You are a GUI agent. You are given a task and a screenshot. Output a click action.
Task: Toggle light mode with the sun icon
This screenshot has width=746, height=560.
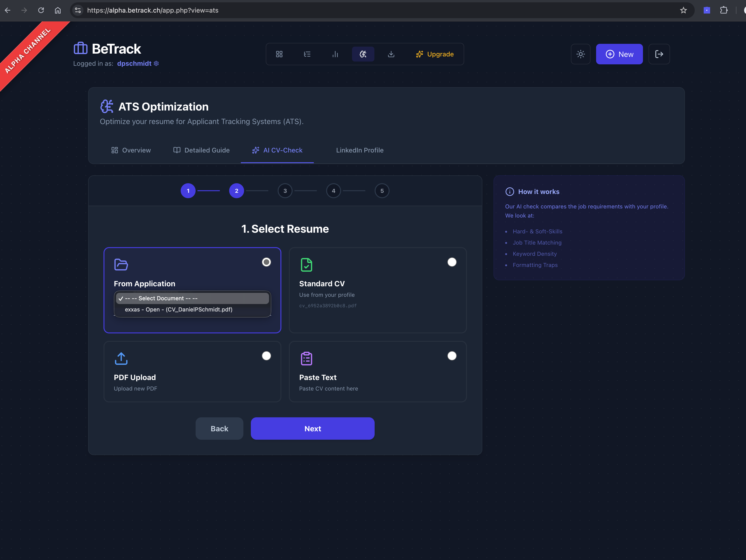coord(580,54)
